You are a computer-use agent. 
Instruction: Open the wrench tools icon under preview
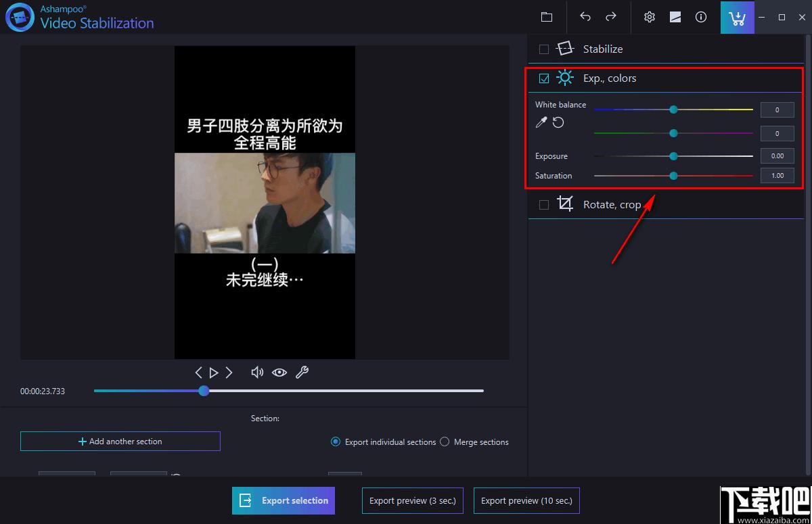tap(302, 372)
